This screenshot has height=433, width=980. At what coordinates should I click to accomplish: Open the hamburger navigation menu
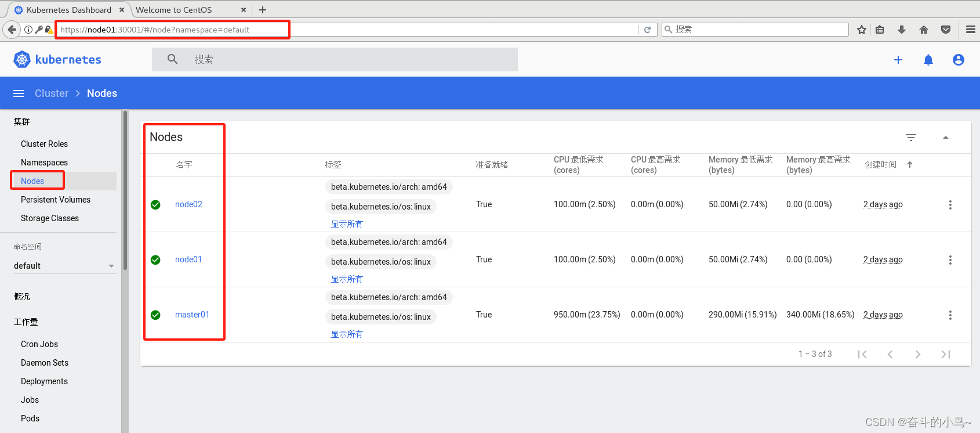[19, 93]
